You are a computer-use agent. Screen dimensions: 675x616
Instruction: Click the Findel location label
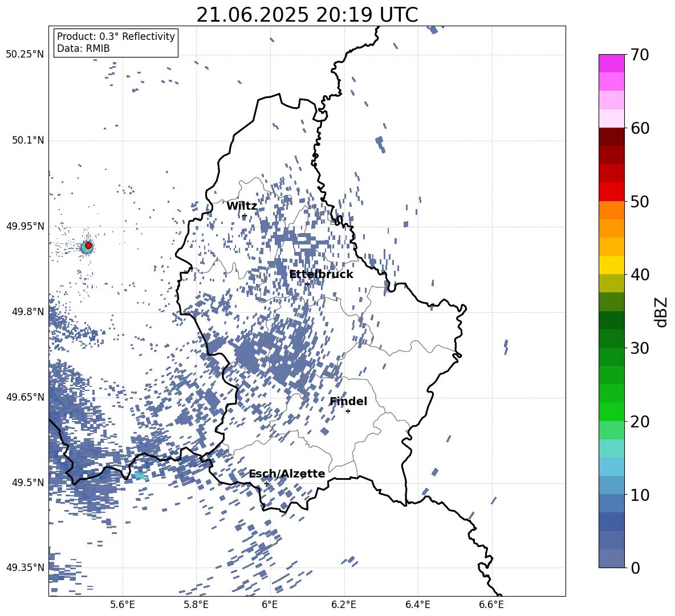(348, 401)
